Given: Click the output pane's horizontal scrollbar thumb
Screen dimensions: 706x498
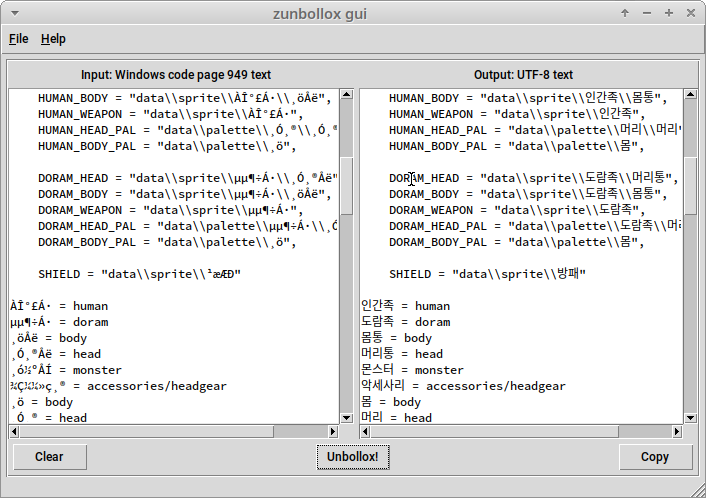Looking at the screenshot, I should point(494,431).
